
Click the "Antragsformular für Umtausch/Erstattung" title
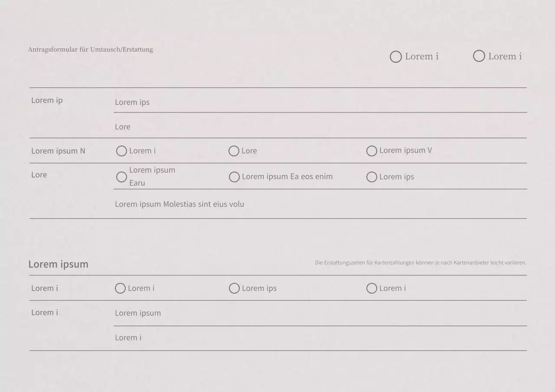pos(91,50)
